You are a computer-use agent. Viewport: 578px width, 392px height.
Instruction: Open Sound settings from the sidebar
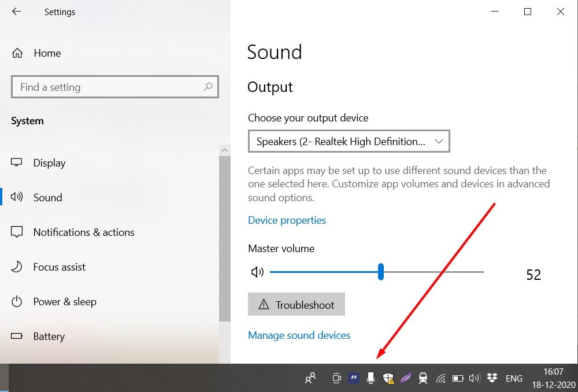pyautogui.click(x=46, y=197)
